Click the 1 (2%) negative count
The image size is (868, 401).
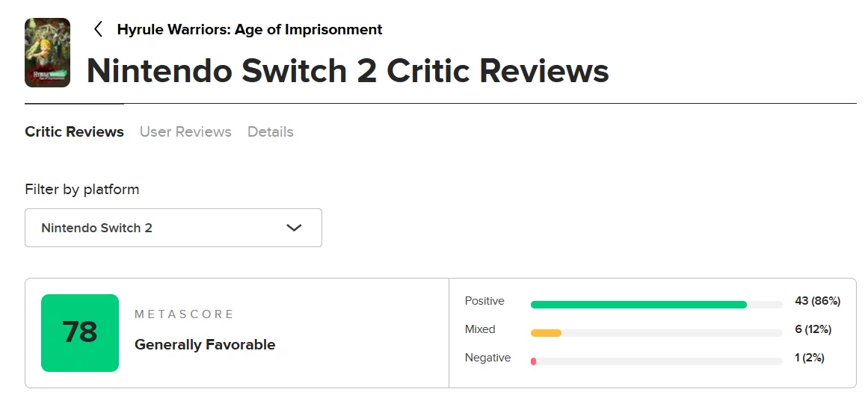[x=810, y=358]
